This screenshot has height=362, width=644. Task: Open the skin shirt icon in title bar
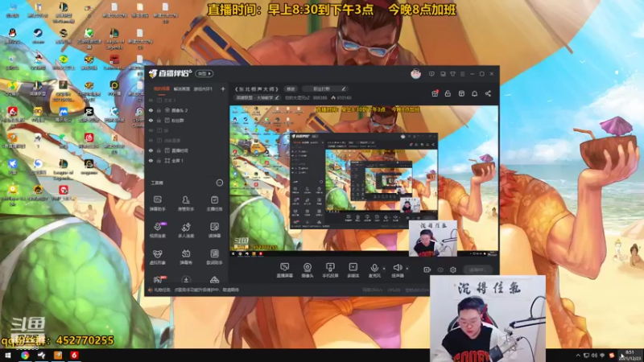pos(452,74)
